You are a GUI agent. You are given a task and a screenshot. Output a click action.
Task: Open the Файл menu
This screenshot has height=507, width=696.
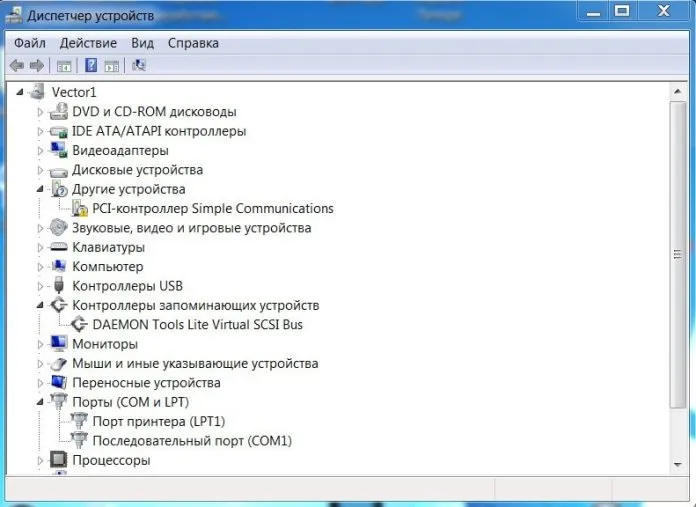30,43
